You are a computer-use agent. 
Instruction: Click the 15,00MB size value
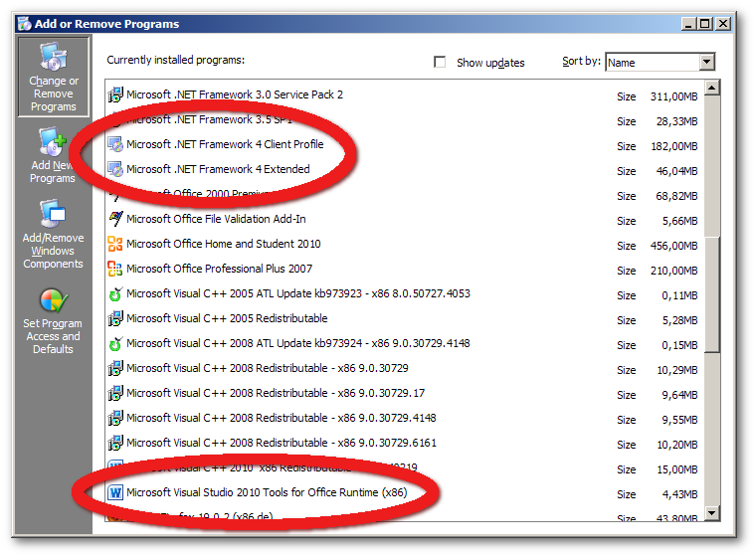(x=677, y=469)
